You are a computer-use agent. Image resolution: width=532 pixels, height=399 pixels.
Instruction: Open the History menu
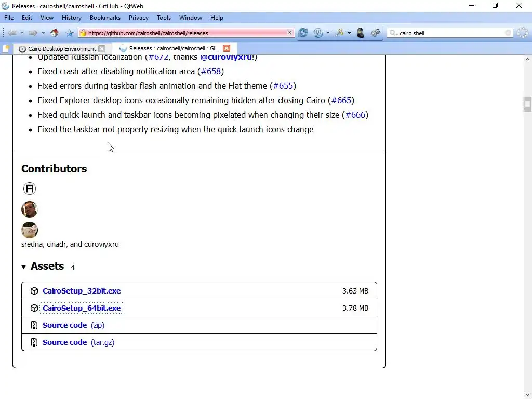click(72, 18)
